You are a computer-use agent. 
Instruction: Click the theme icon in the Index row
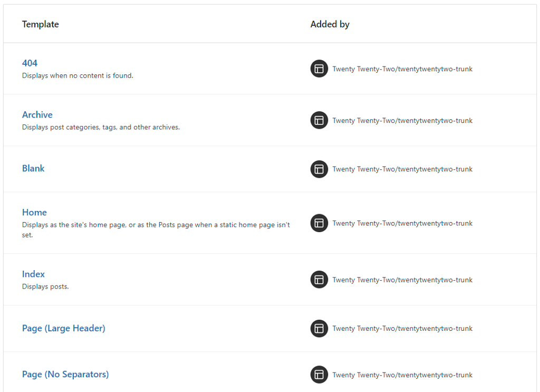tap(319, 280)
